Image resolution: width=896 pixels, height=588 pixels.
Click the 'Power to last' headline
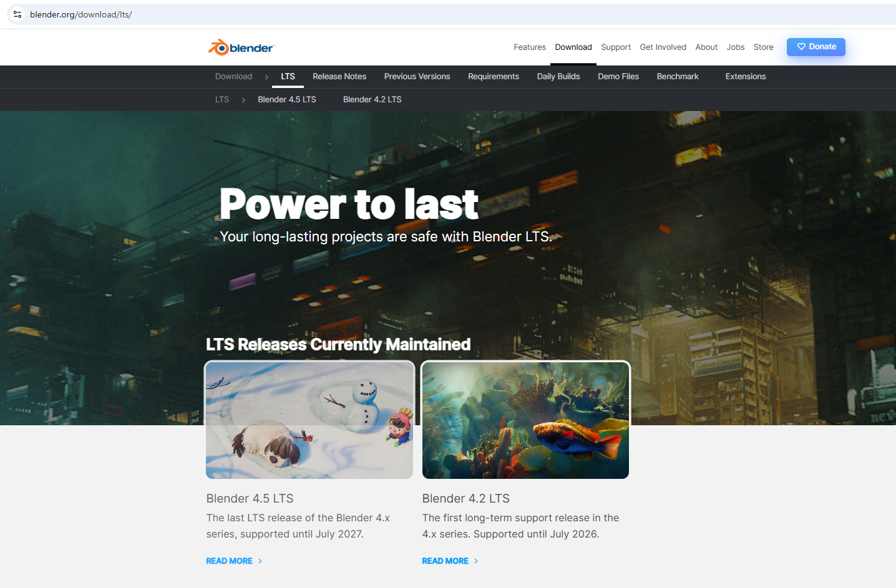tap(349, 204)
